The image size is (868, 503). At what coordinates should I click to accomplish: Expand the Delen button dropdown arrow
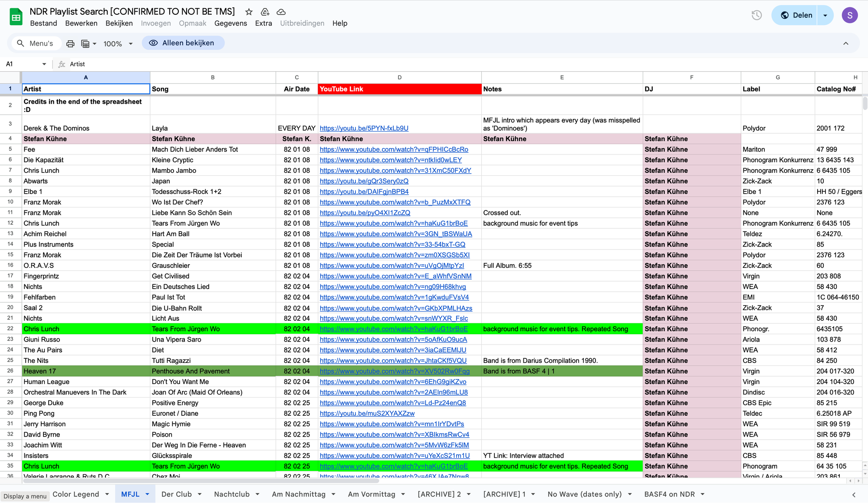tap(825, 15)
